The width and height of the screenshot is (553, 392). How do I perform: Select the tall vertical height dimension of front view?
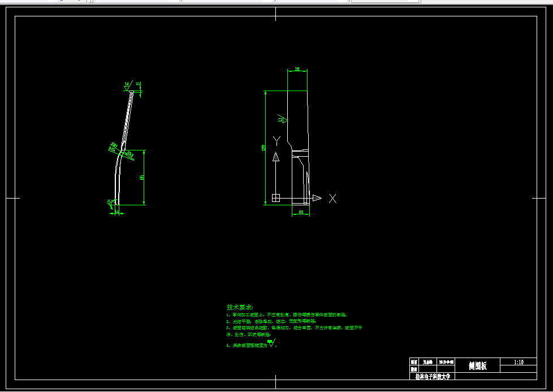264,148
